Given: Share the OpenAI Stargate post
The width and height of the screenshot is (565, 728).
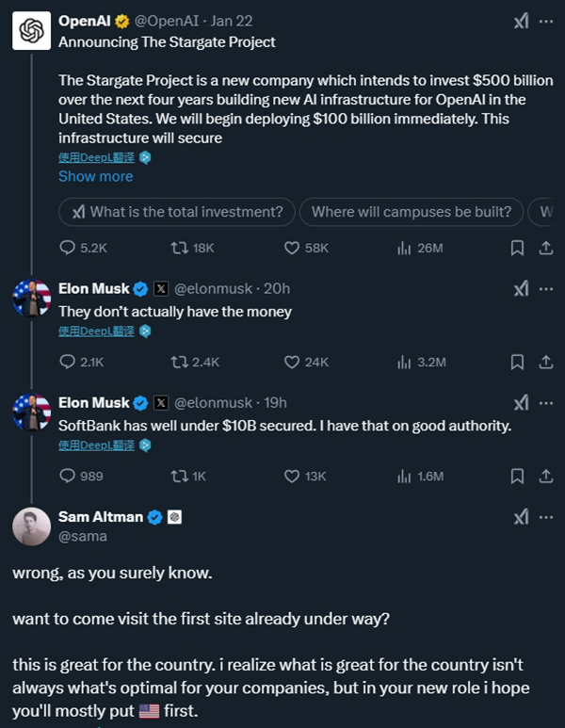Looking at the screenshot, I should tap(545, 248).
